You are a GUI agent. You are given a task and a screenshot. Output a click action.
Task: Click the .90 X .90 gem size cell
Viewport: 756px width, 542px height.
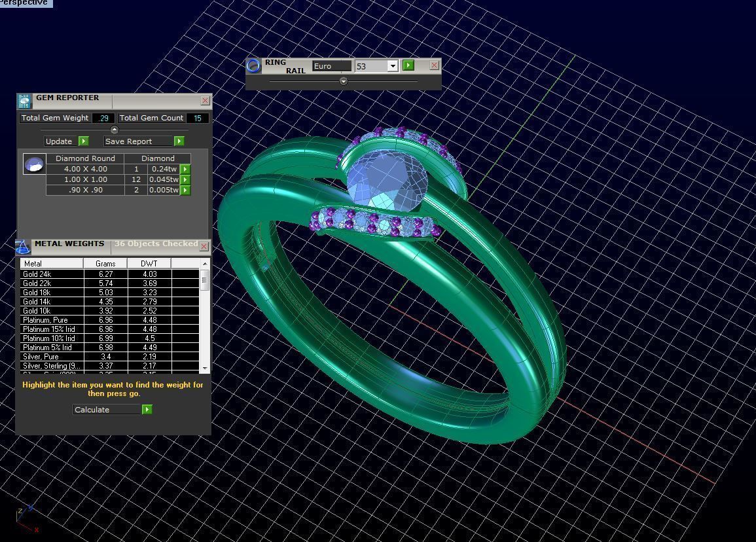coord(85,190)
